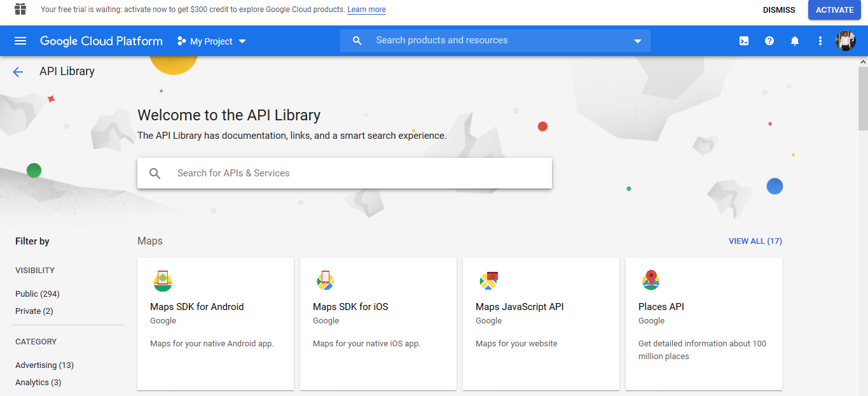Select the Analytics category filter
Viewport: 868px width, 396px height.
(38, 383)
